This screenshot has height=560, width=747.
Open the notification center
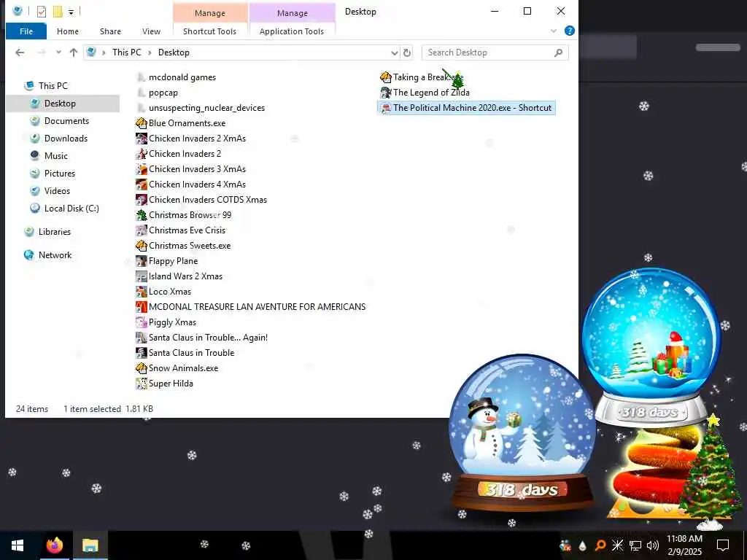point(723,545)
